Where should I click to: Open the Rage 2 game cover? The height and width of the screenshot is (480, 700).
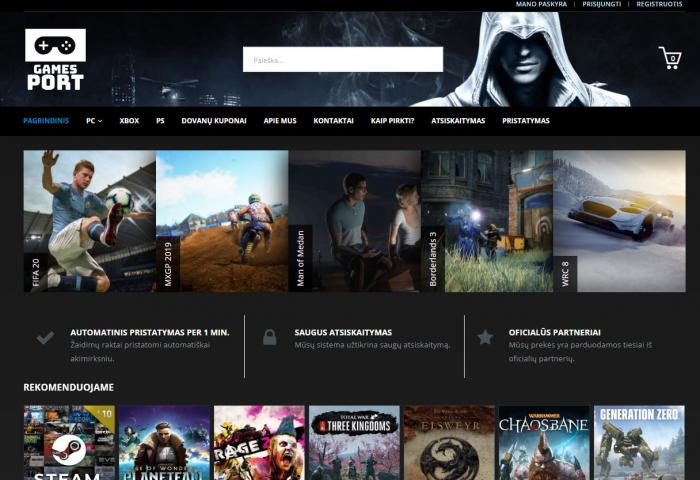259,442
